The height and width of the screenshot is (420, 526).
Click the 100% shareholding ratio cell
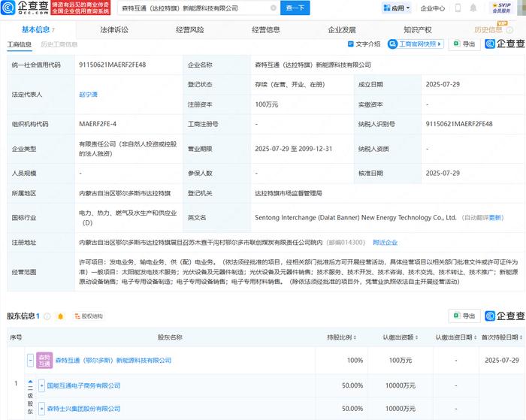click(355, 361)
